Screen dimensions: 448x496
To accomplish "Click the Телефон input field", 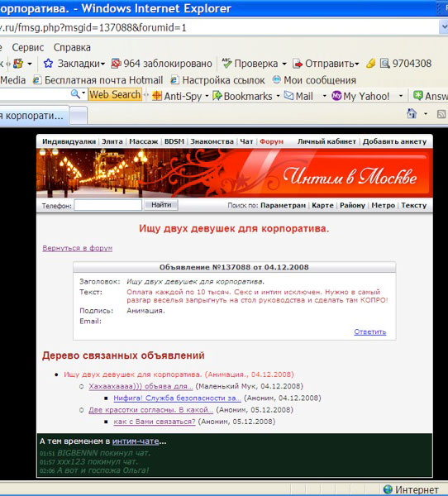I will click(x=108, y=205).
